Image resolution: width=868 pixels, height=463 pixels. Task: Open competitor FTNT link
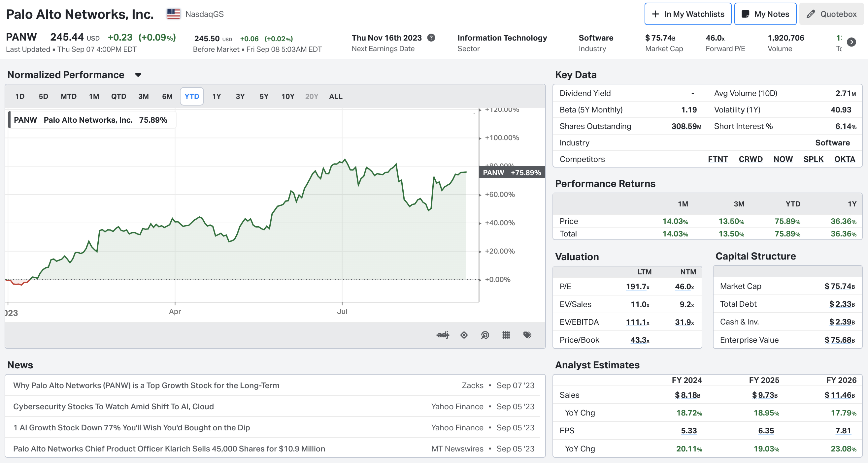click(x=718, y=159)
